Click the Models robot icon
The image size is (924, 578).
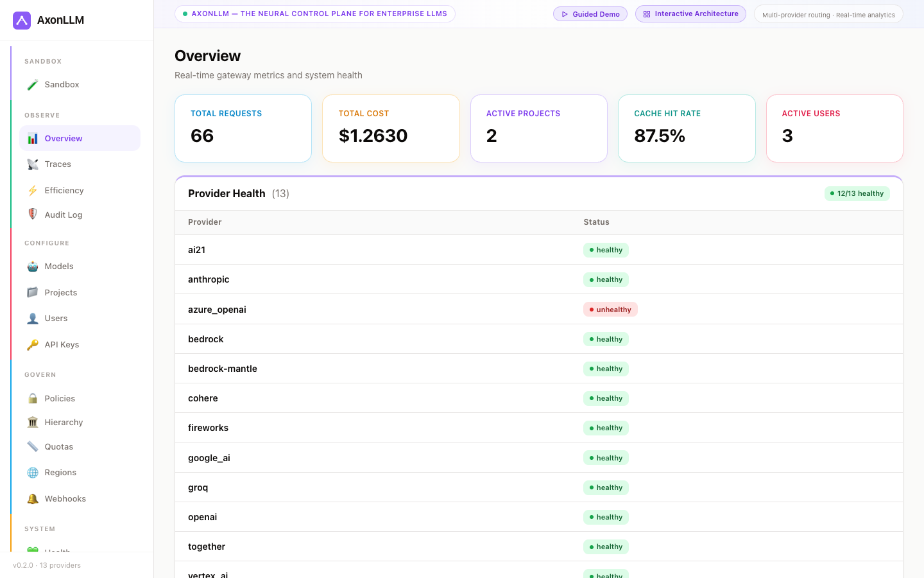pyautogui.click(x=33, y=267)
